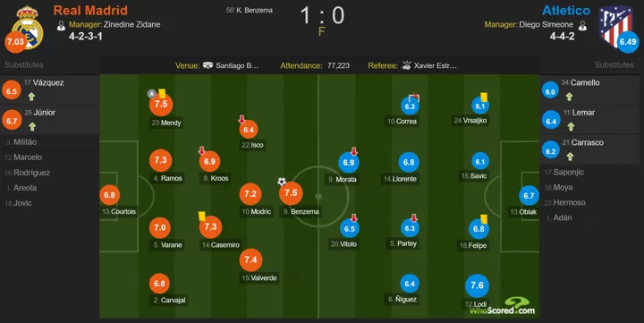Open Courtois' 6.8 goalkeeper rating
This screenshot has width=644, height=323.
pos(110,195)
